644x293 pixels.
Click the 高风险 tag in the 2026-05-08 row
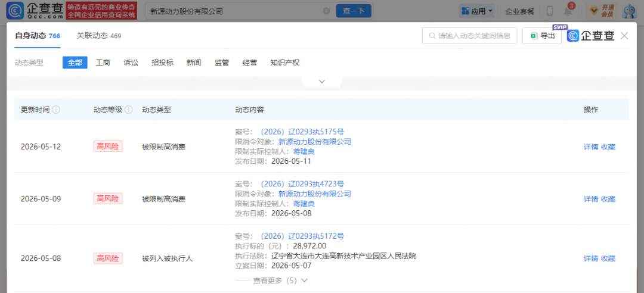pyautogui.click(x=108, y=258)
